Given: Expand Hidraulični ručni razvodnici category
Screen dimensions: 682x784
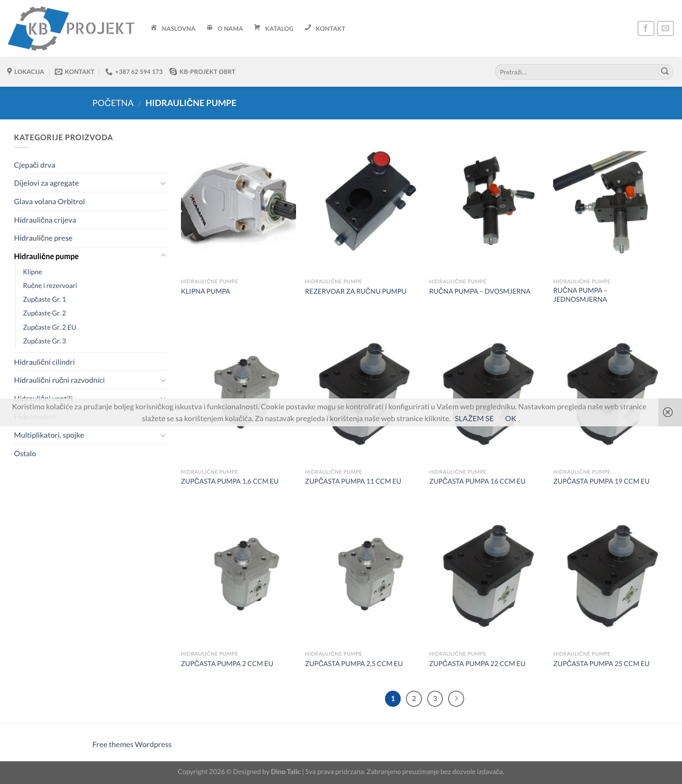Looking at the screenshot, I should pos(163,380).
